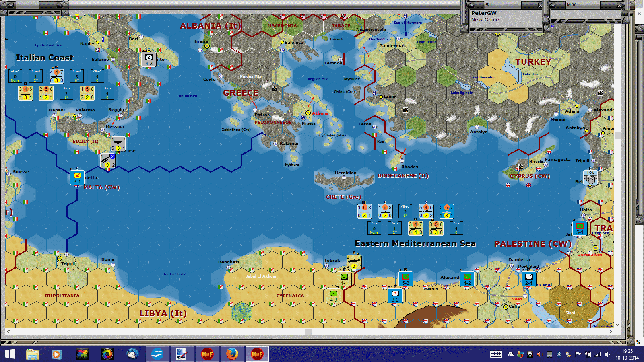Click Axis 2 sea box in Italian Coast
Screen dimensions: 644x362
pyautogui.click(x=66, y=93)
